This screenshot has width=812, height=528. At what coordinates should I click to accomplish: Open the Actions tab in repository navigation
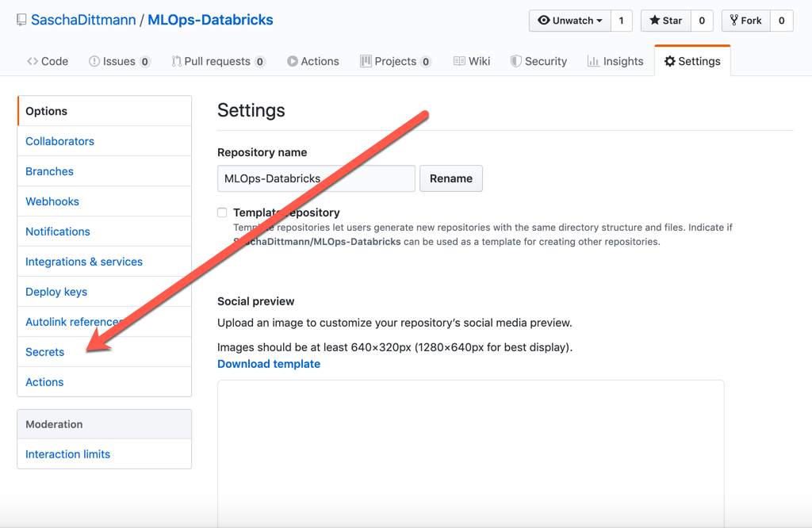coord(313,61)
